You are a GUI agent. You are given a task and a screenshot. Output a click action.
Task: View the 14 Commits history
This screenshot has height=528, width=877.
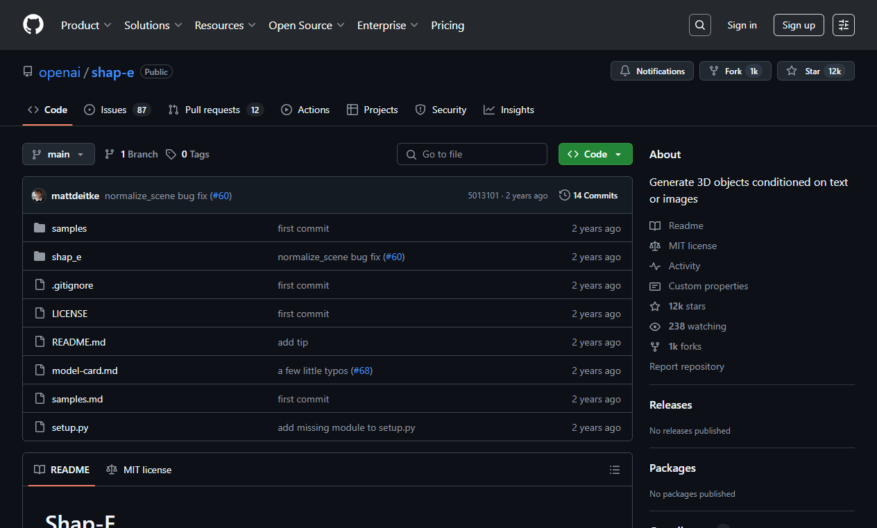coord(588,195)
